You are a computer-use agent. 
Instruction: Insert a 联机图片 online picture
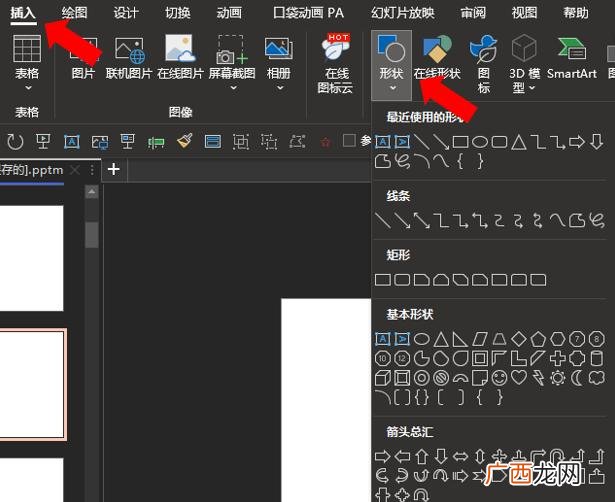[129, 57]
